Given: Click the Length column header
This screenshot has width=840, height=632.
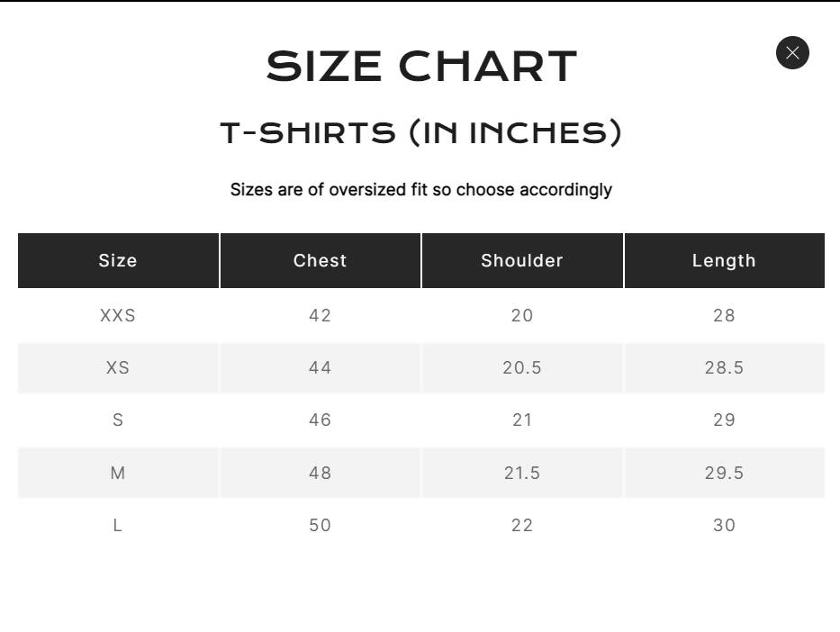Looking at the screenshot, I should coord(724,260).
